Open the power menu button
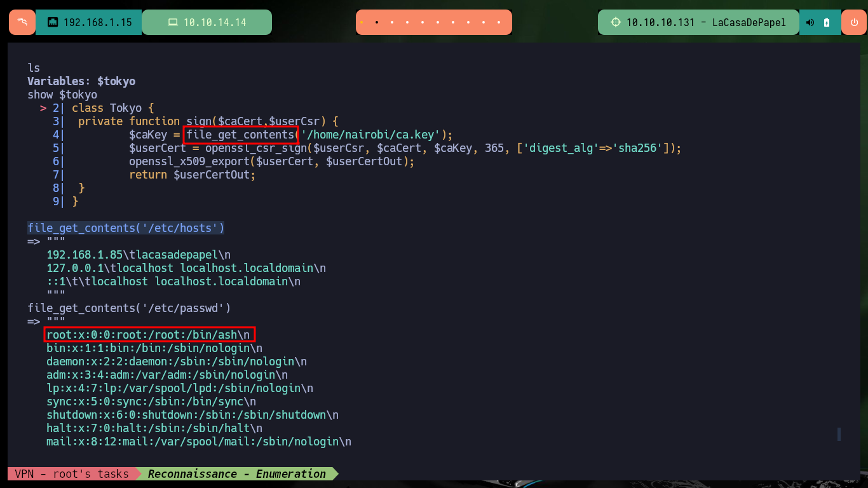This screenshot has height=488, width=868. point(853,22)
